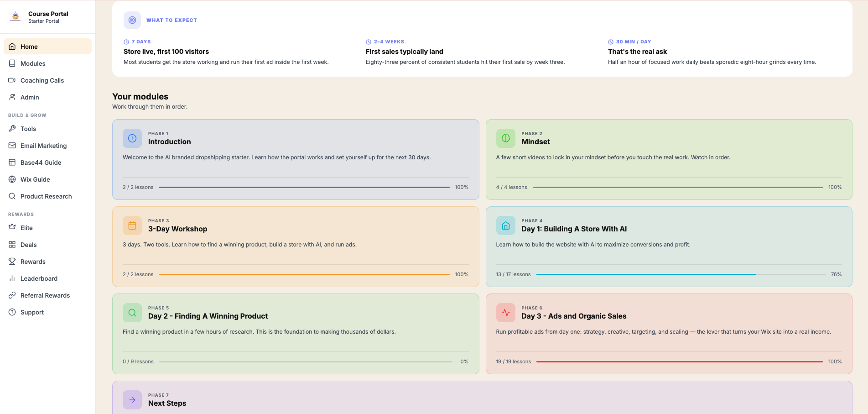This screenshot has height=414, width=868.
Task: Open the Introduction module title
Action: (x=169, y=142)
